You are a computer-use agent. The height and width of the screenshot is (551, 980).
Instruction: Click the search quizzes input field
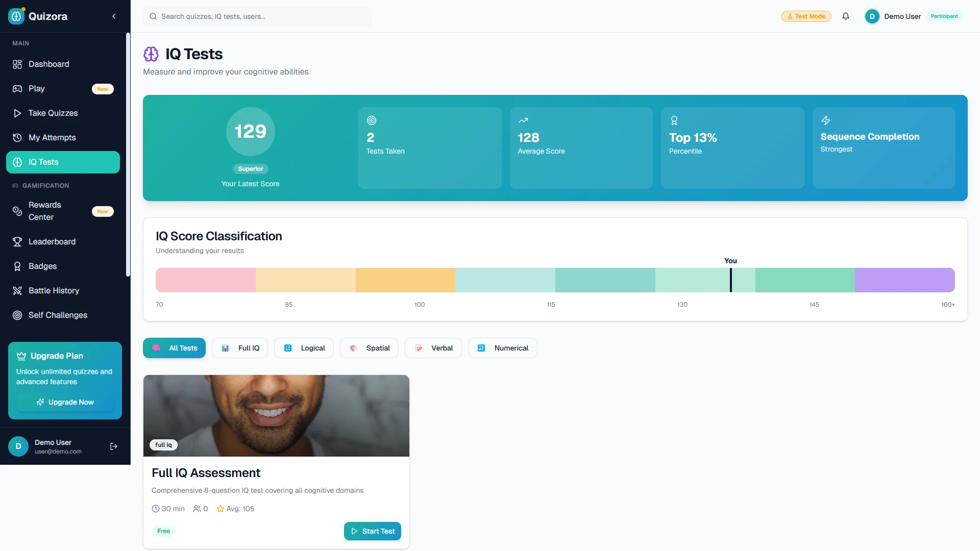[x=257, y=16]
